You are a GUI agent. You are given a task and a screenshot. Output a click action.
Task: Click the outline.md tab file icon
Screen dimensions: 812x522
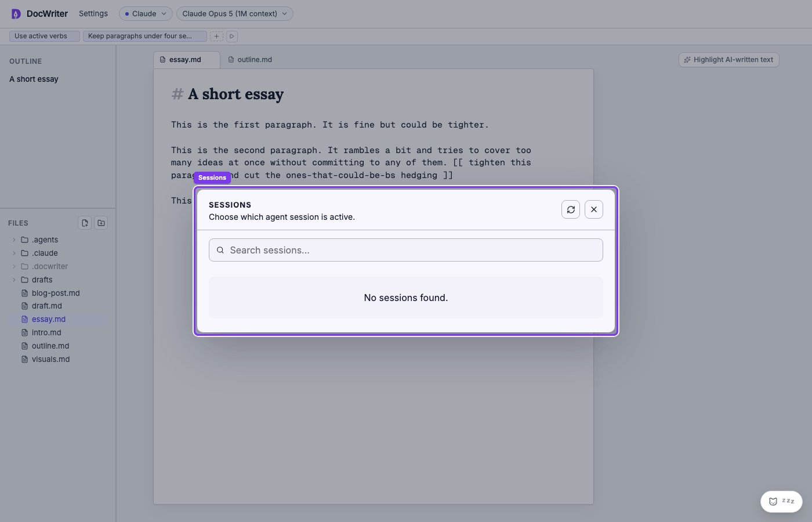pyautogui.click(x=231, y=60)
